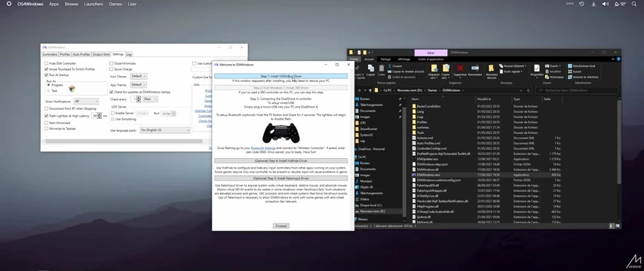Open the Bluetooth Settings link
This screenshot has height=271, width=644.
click(263, 148)
